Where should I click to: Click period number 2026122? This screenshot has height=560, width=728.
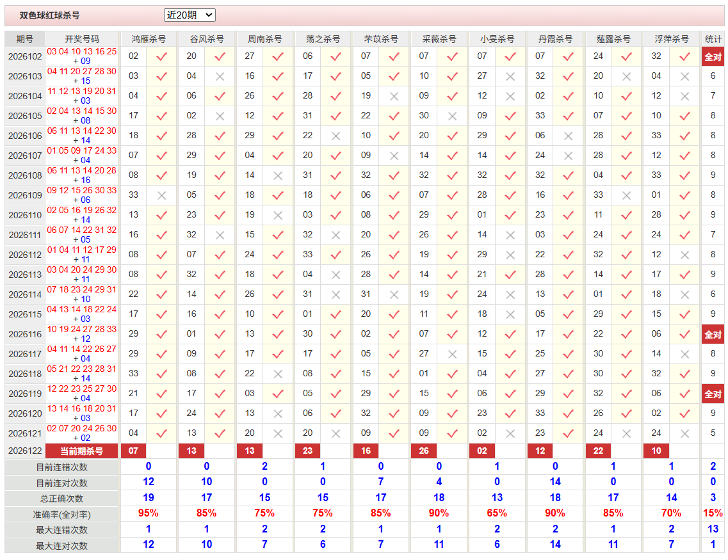(x=25, y=451)
